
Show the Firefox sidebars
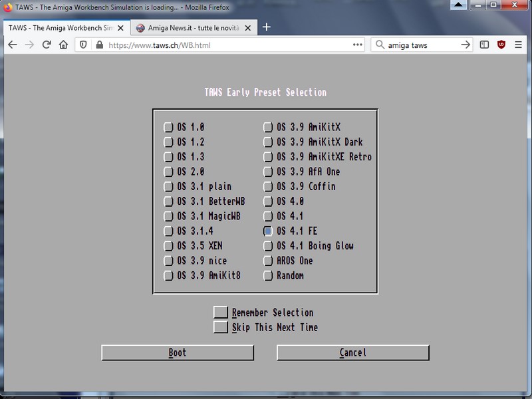(484, 45)
